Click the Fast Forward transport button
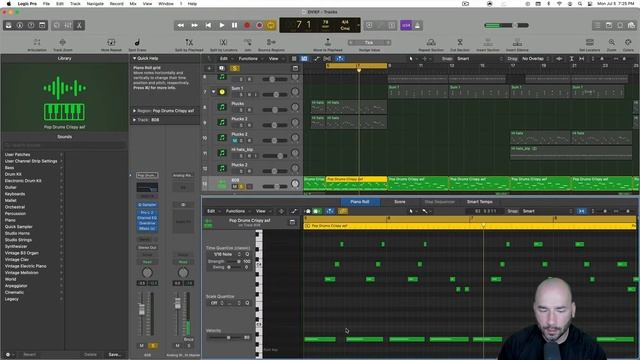The image size is (640, 360). click(194, 25)
